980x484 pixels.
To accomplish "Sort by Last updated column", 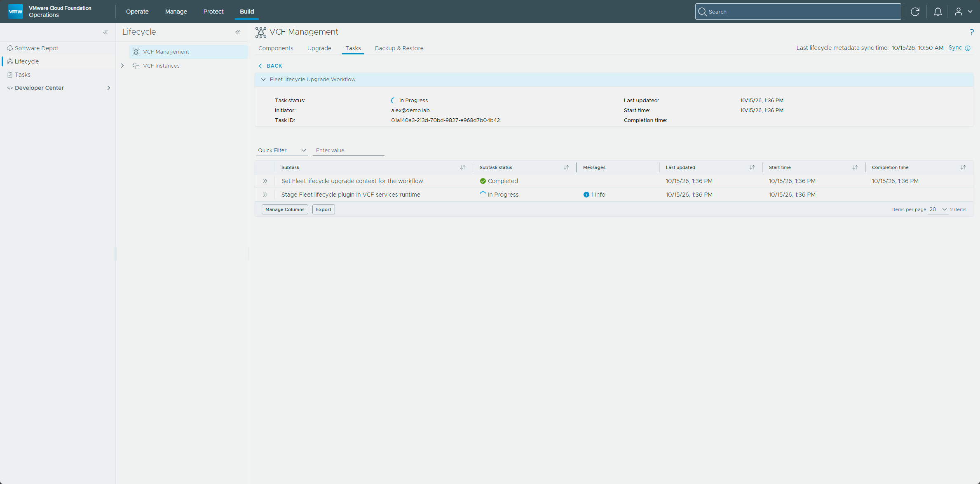I will click(752, 167).
